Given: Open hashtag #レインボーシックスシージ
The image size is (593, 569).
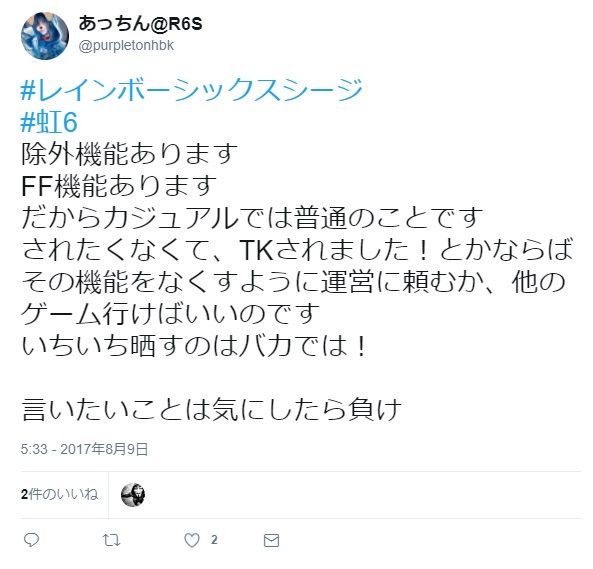Looking at the screenshot, I should 191,90.
